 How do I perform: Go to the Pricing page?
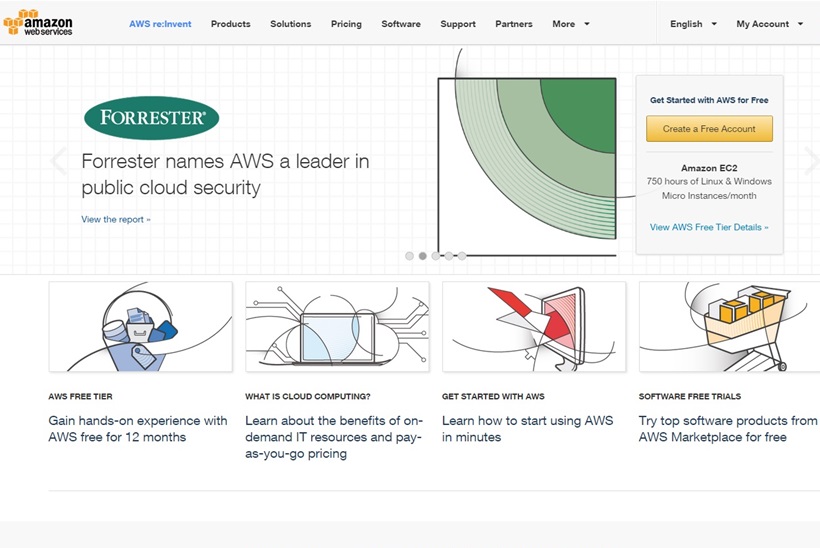point(346,24)
